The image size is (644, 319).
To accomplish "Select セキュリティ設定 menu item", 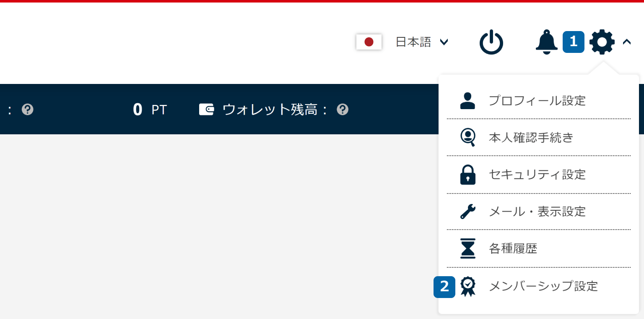I will pyautogui.click(x=539, y=175).
